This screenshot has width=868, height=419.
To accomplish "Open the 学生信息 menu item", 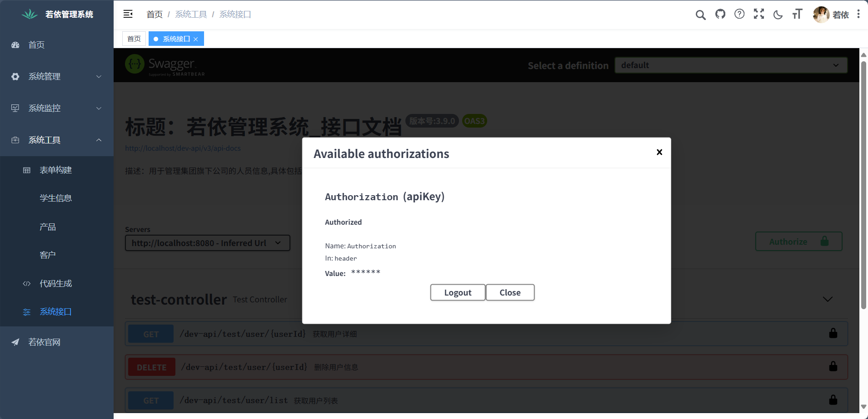I will 57,198.
